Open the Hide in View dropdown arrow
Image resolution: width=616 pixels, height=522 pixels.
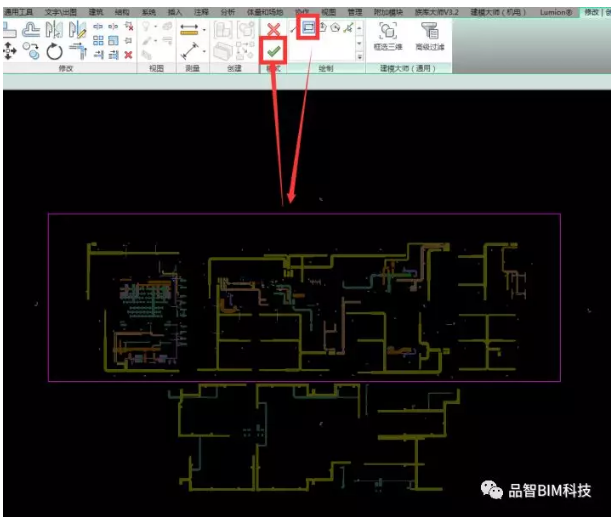pos(156,27)
